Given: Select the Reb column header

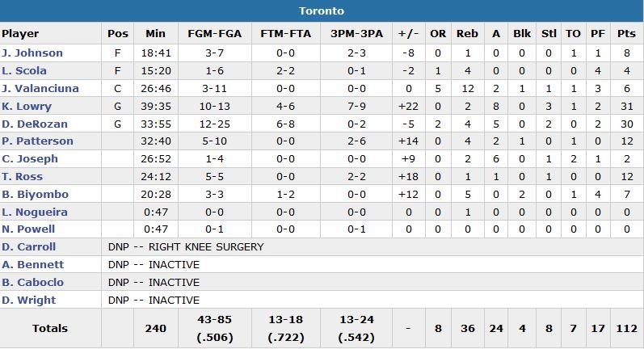Looking at the screenshot, I should [x=467, y=34].
